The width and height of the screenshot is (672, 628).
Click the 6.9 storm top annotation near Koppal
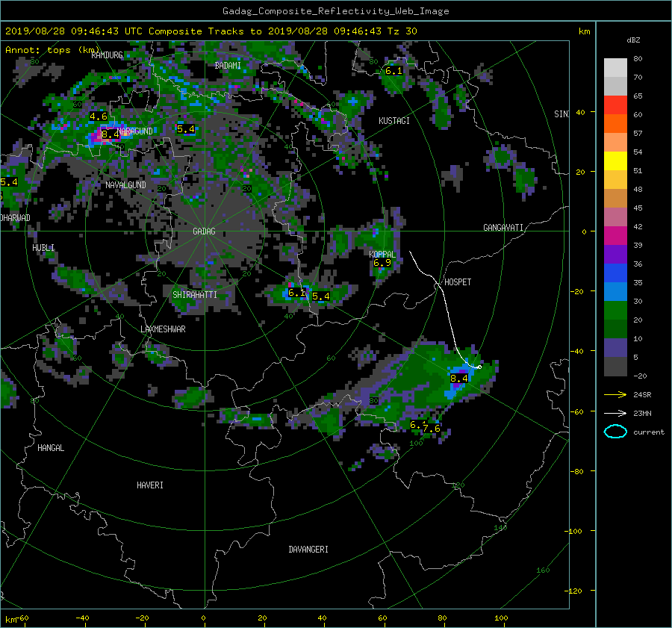click(x=382, y=263)
